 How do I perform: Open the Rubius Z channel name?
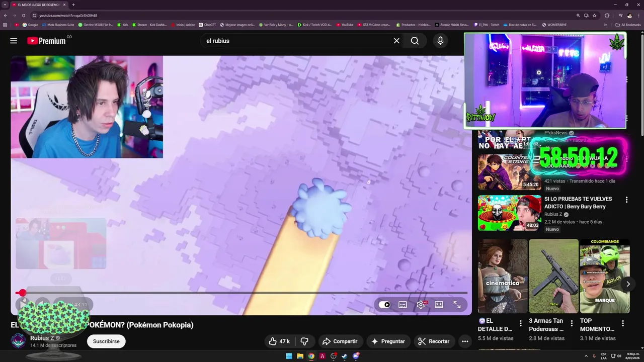tap(42, 338)
